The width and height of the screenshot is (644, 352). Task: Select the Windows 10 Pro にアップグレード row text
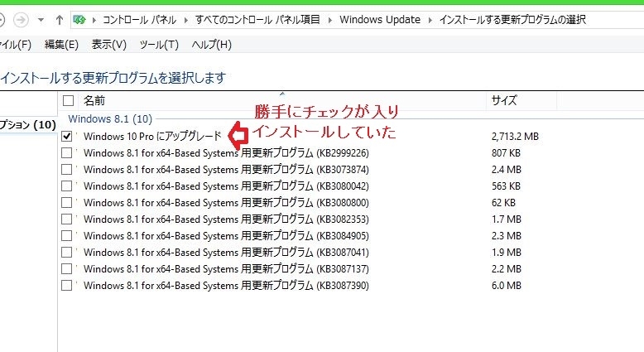[152, 136]
